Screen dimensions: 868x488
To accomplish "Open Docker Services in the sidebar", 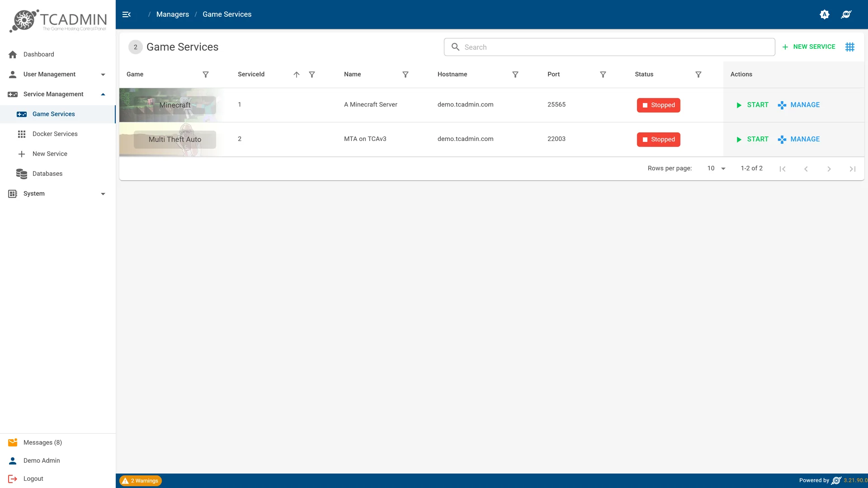I will pyautogui.click(x=58, y=134).
